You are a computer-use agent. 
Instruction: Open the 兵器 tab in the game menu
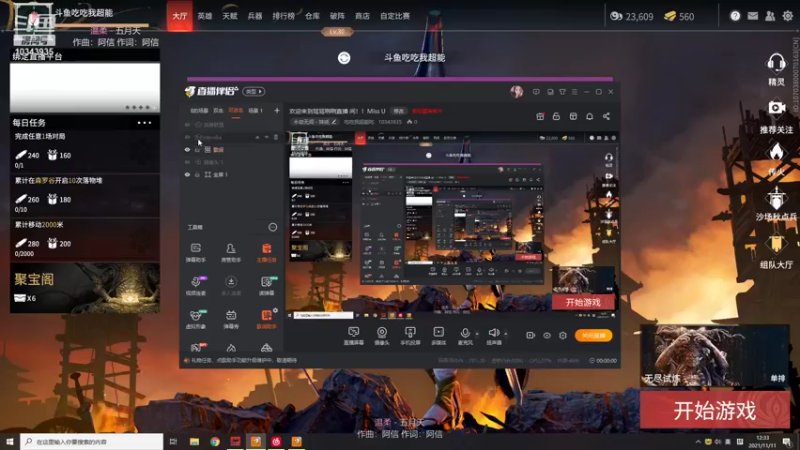pos(255,16)
